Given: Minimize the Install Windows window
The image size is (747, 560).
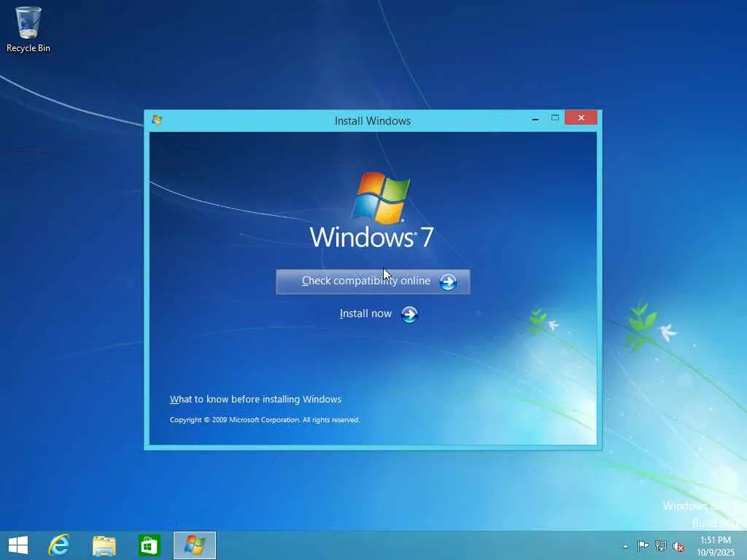Looking at the screenshot, I should pos(535,118).
